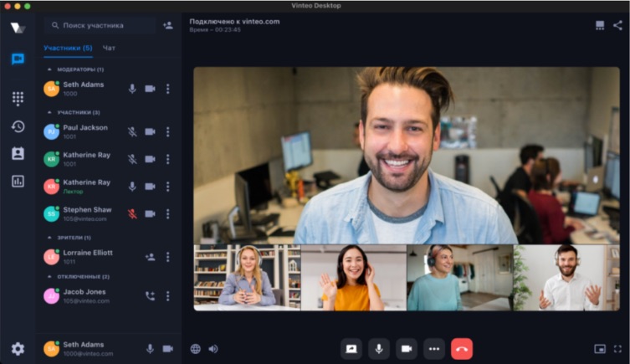Toggle camera of Katherine Ray lecturer
The image size is (630, 364).
point(151,187)
